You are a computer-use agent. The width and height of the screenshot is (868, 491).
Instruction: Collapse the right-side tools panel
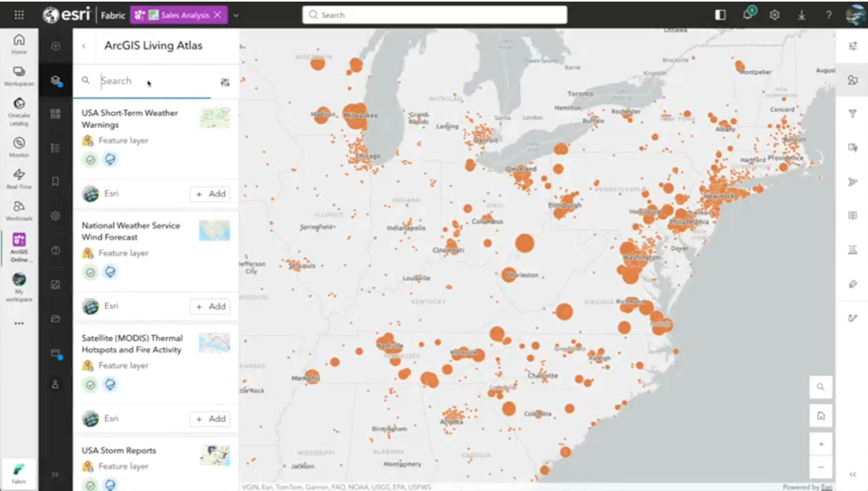pos(852,475)
